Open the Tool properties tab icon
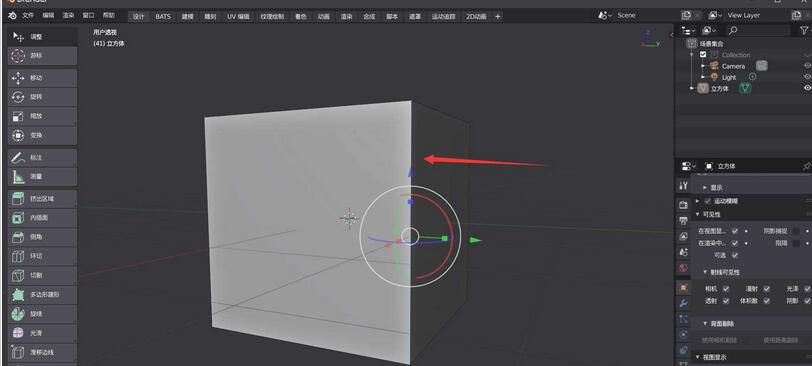 (x=683, y=185)
